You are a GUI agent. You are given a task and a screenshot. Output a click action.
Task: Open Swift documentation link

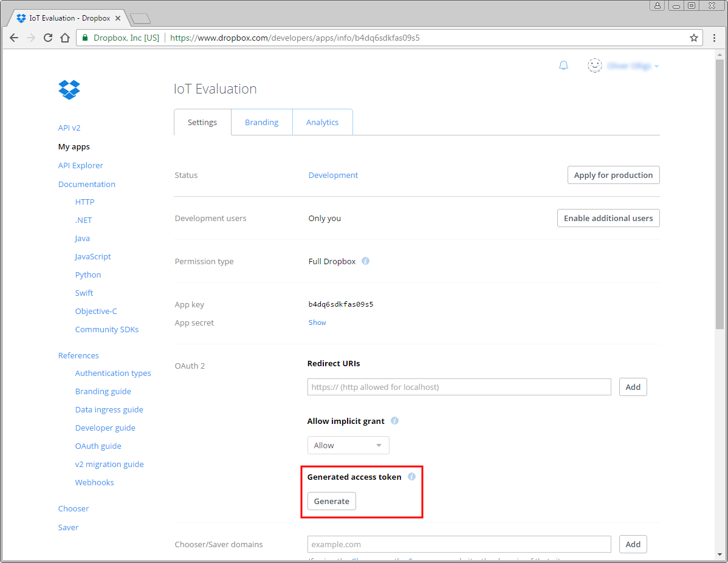84,293
